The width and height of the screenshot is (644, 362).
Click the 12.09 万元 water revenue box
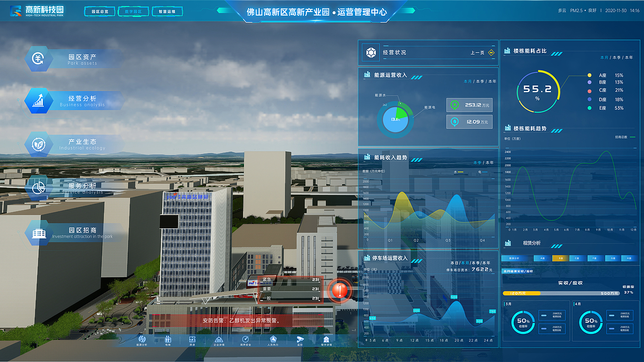pos(469,122)
